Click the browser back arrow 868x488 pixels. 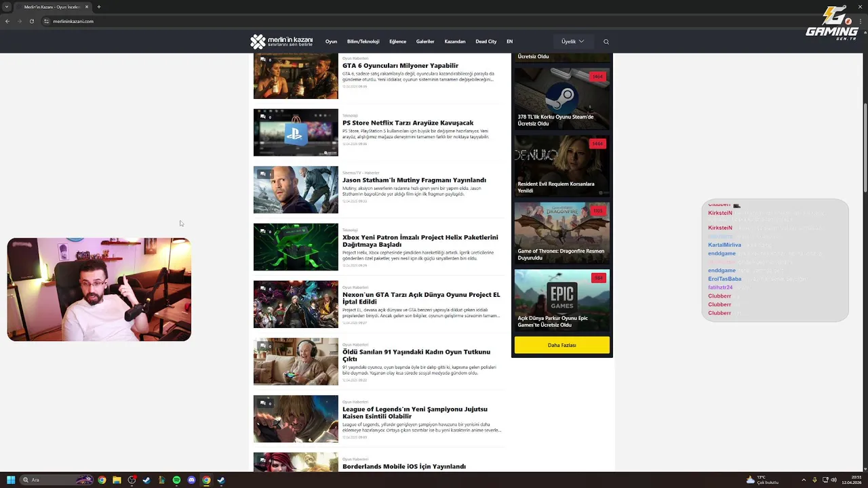[x=7, y=21]
